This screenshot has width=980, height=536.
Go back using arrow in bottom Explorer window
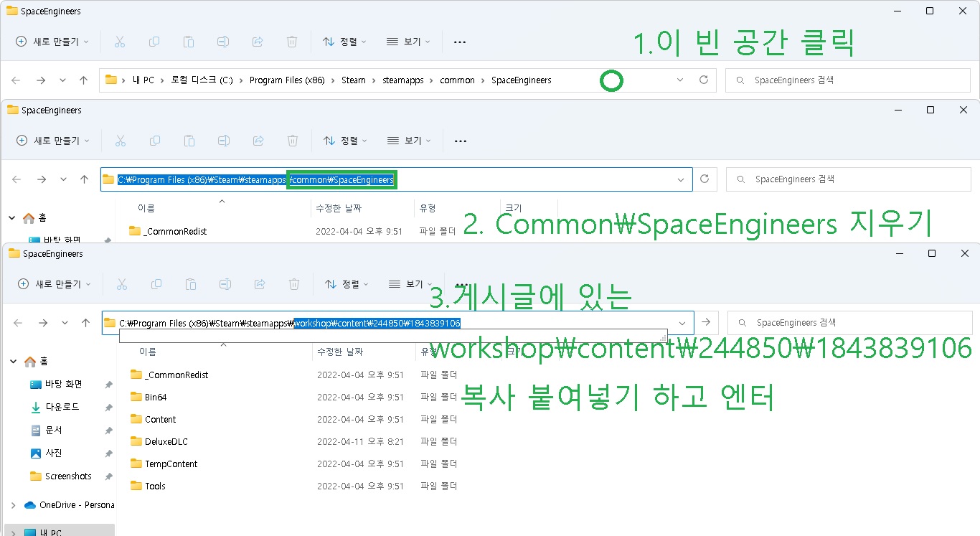[17, 323]
